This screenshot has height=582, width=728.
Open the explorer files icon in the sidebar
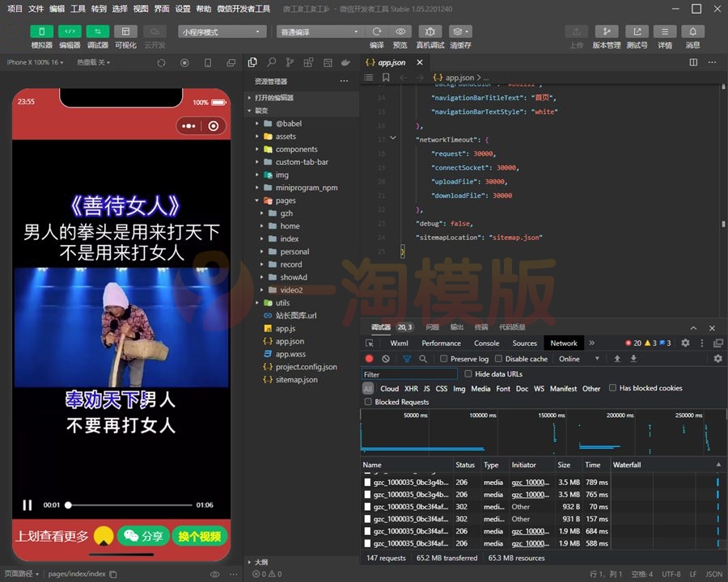pos(252,62)
